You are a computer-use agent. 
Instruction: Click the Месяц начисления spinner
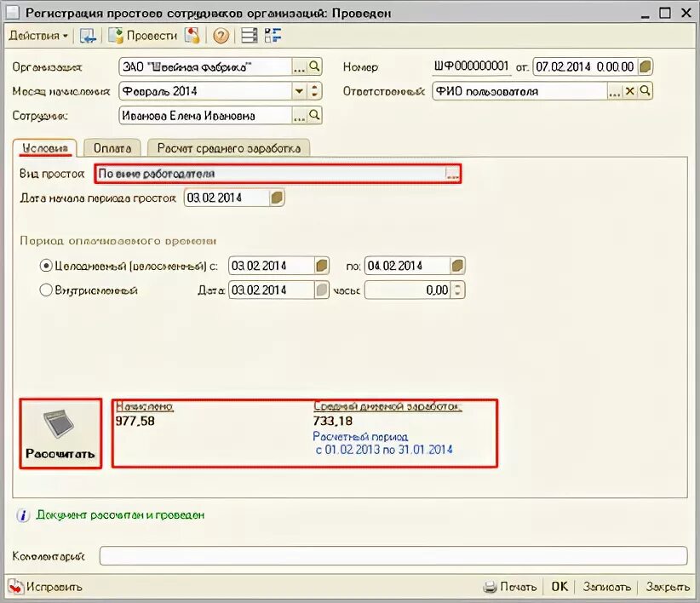314,91
